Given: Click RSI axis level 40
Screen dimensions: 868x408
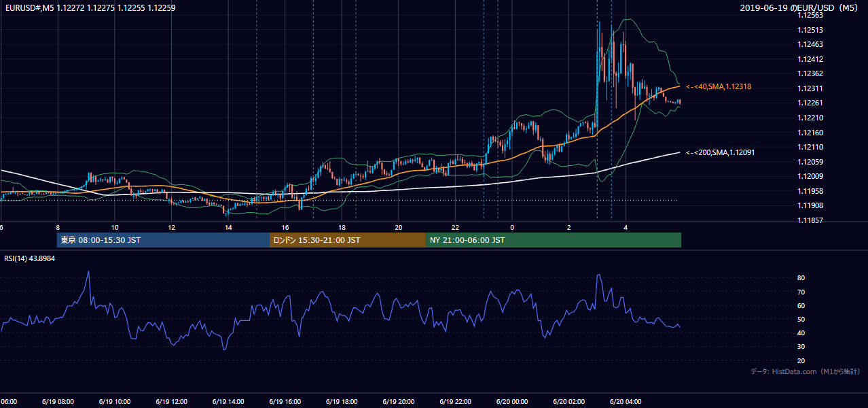Looking at the screenshot, I should (801, 333).
